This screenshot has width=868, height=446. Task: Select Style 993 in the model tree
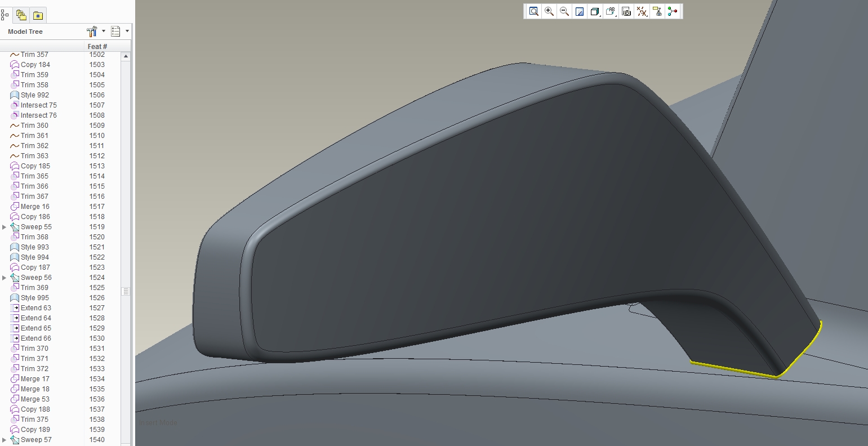click(x=35, y=247)
